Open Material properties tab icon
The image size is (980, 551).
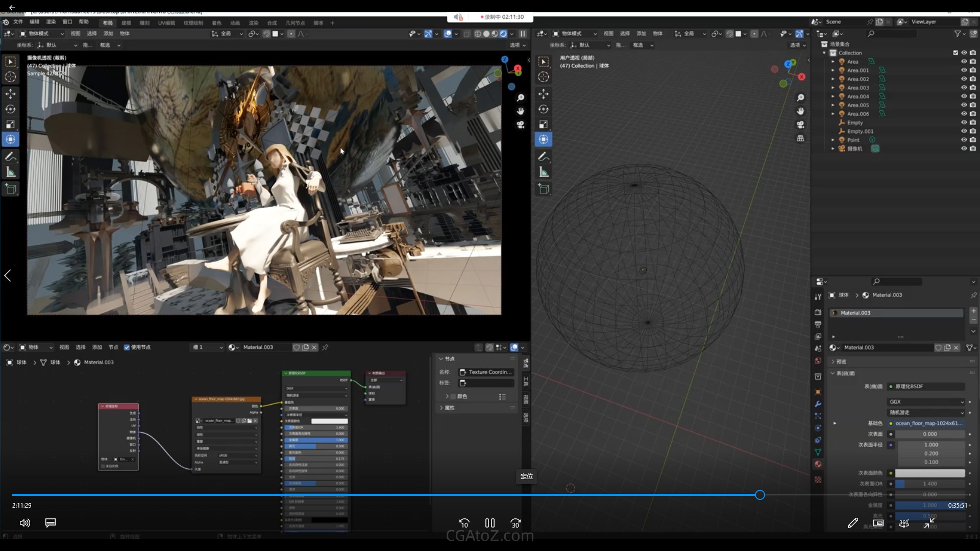[818, 464]
